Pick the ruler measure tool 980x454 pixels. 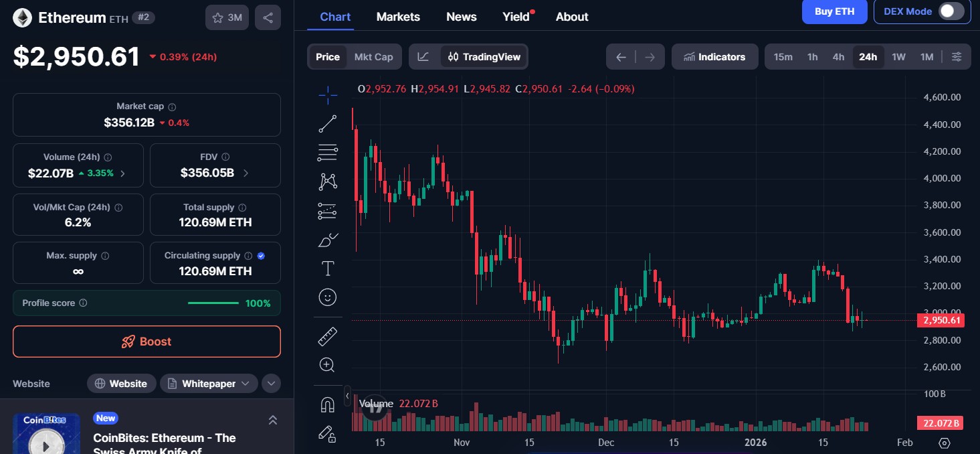click(x=327, y=336)
